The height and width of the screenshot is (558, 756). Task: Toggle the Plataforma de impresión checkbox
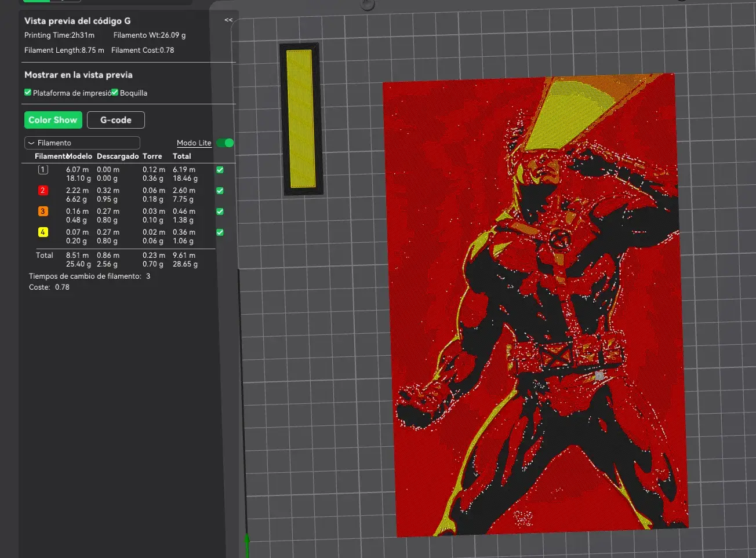[x=28, y=92]
